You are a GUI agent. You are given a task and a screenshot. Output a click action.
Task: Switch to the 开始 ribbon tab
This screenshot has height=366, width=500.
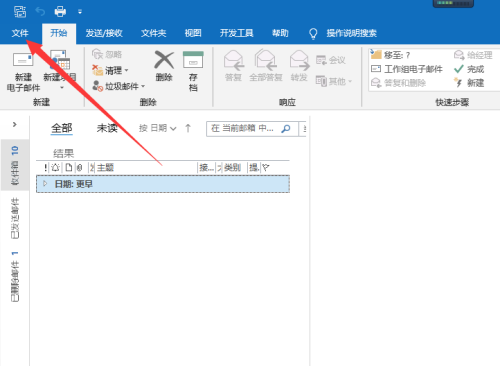tap(59, 33)
